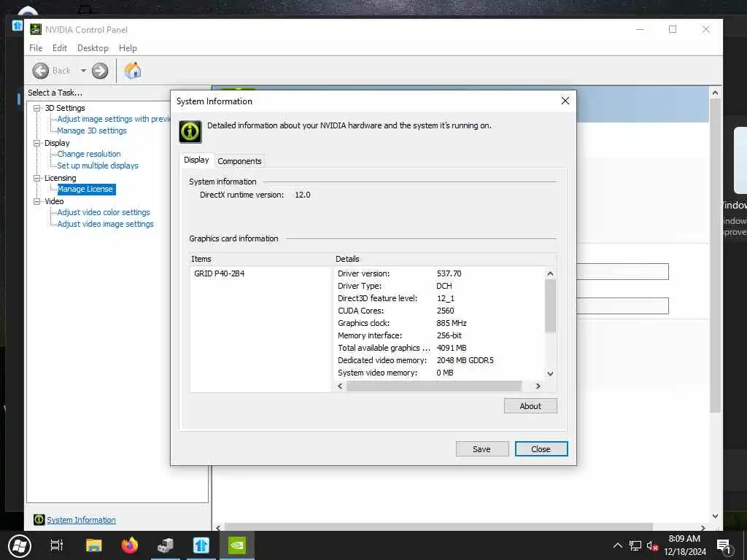The height and width of the screenshot is (560, 747).
Task: Click the lower license input field behind dialog
Action: [x=622, y=306]
